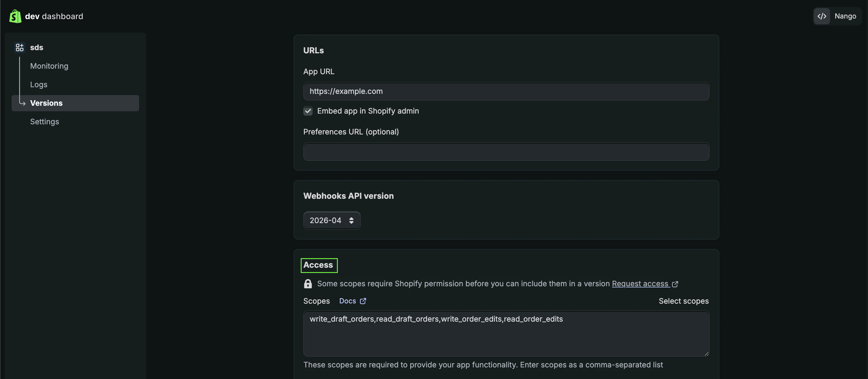Click the code brackets icon beside Nango
Image resolution: width=868 pixels, height=379 pixels.
(822, 16)
